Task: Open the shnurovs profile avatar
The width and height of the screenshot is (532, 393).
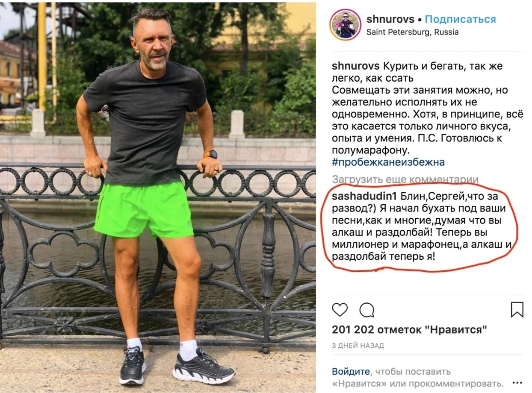Action: [x=345, y=25]
